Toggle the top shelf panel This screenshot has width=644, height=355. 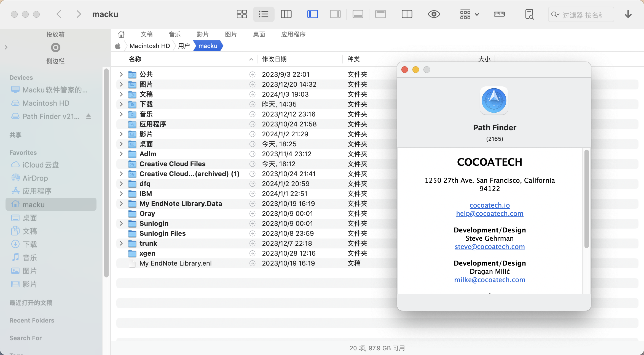tap(380, 14)
